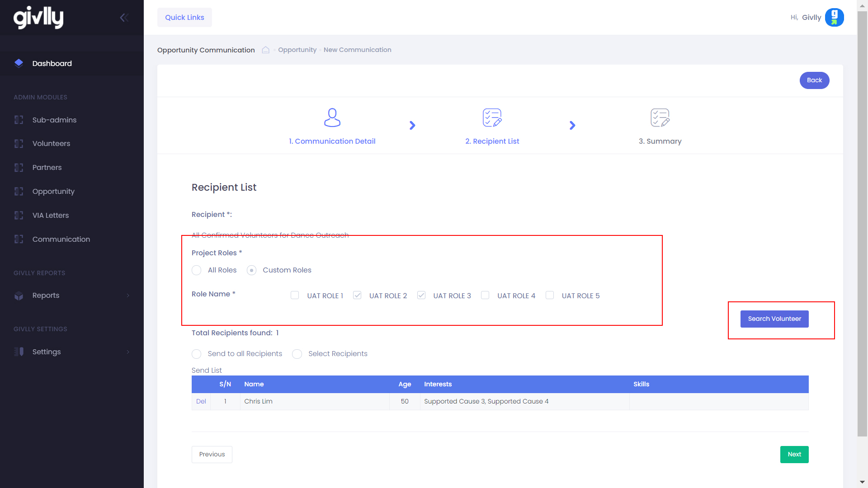Choose Send to all Recipients option
The width and height of the screenshot is (868, 488).
[197, 354]
